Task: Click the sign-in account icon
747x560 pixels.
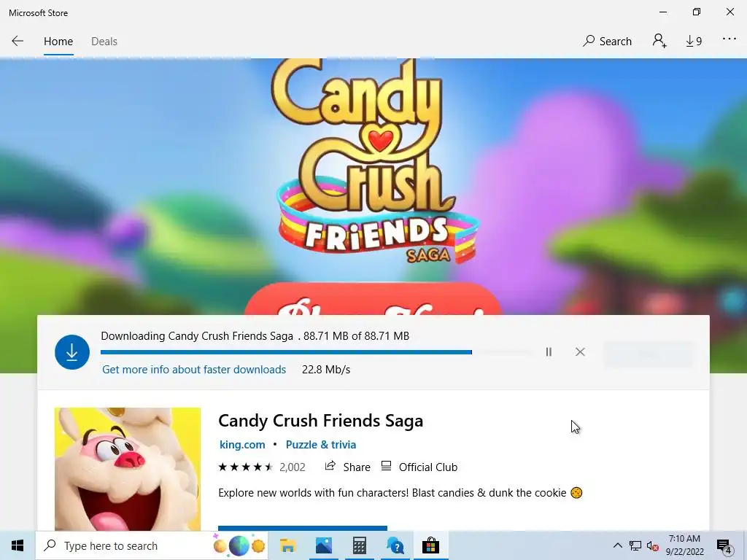Action: (659, 41)
